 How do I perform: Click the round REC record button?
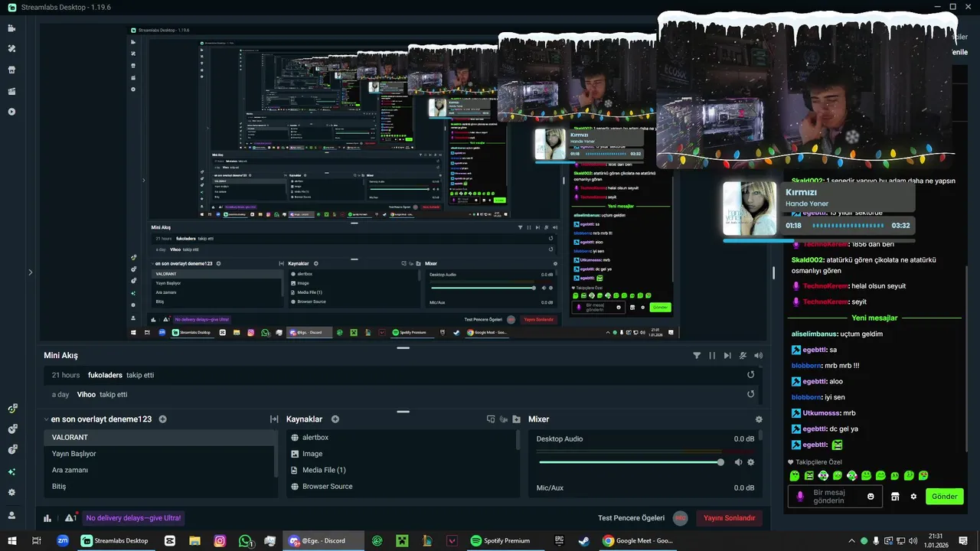click(680, 518)
